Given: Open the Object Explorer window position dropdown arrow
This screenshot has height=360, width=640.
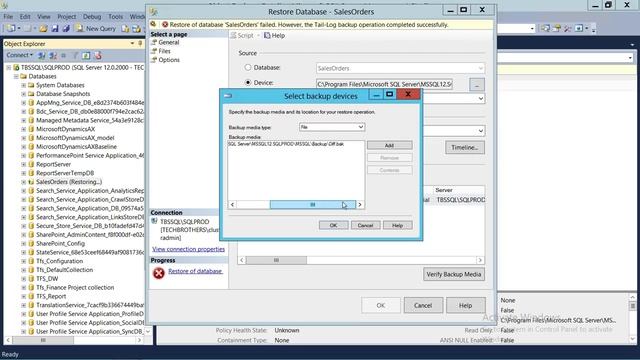Looking at the screenshot, I should (132, 43).
